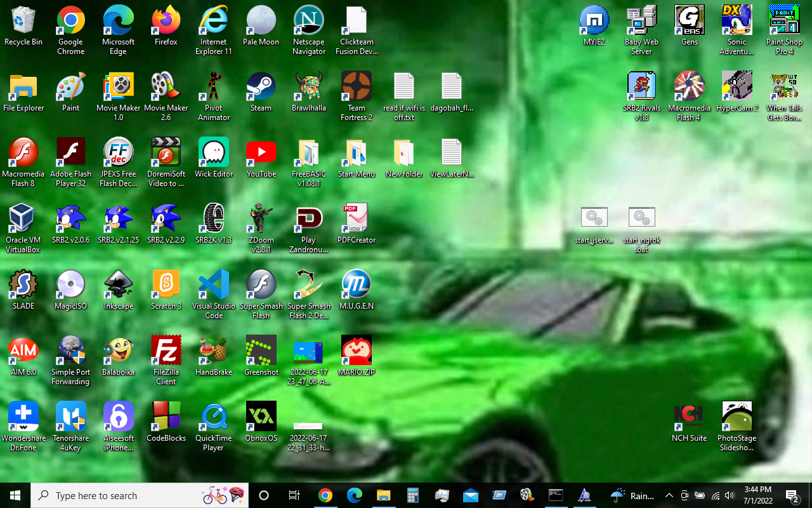Launch Brawlhalla from the desktop
This screenshot has height=508, width=812.
[x=309, y=91]
